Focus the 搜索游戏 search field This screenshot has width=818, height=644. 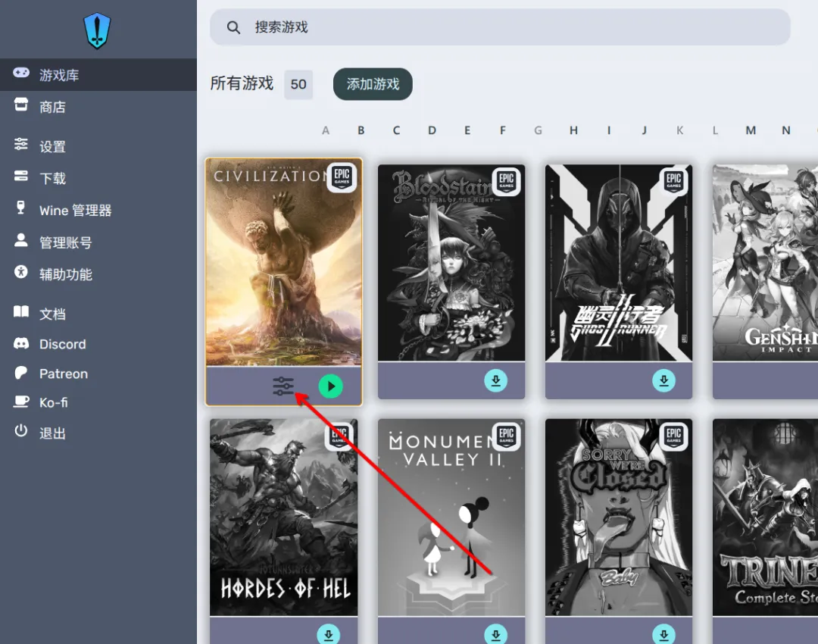click(x=500, y=27)
